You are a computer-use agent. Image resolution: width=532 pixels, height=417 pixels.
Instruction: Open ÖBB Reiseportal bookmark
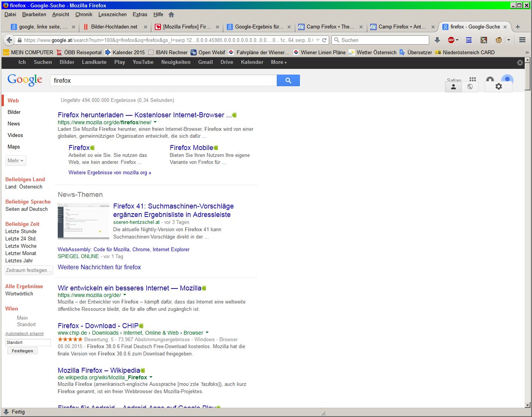[x=79, y=52]
